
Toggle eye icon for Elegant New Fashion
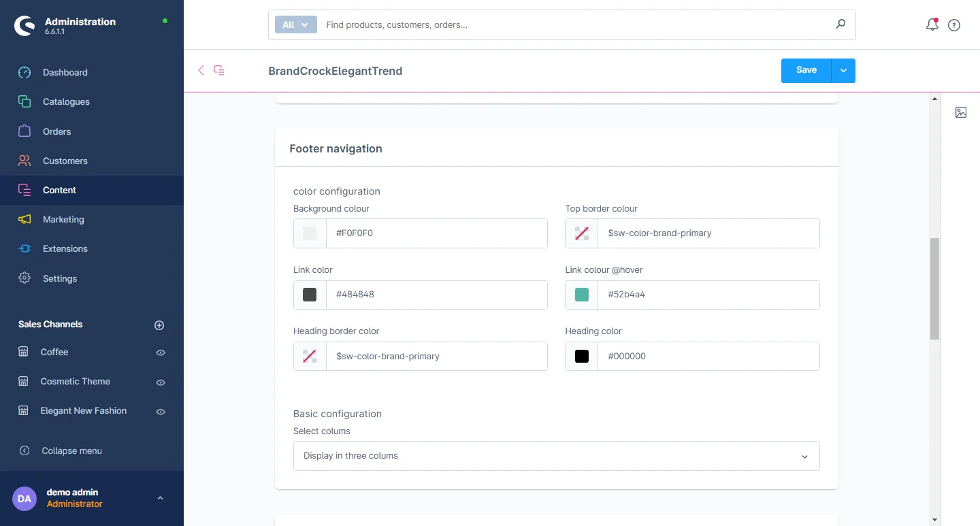[x=161, y=412]
